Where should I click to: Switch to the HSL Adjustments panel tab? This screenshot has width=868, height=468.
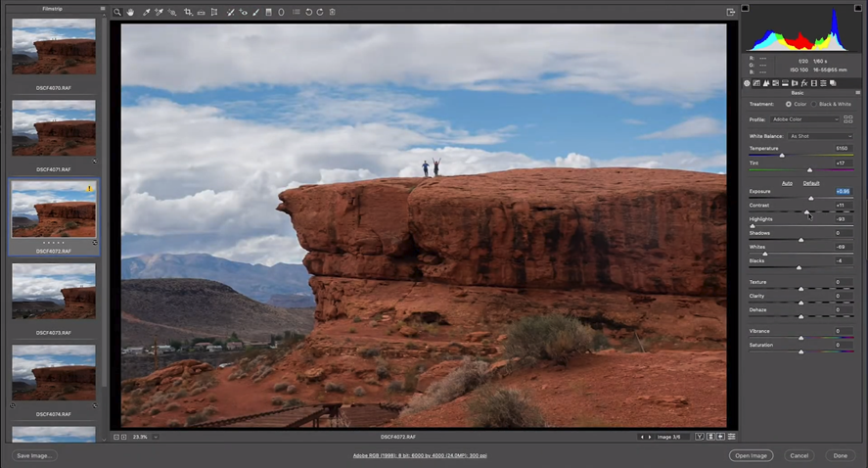(x=776, y=83)
